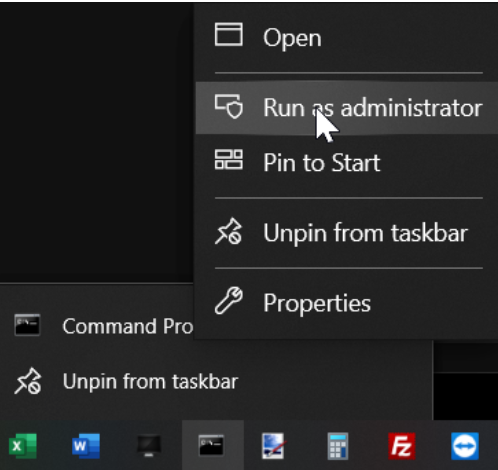498x470 pixels.
Task: Open the taskbar app with red pen icon
Action: [273, 446]
